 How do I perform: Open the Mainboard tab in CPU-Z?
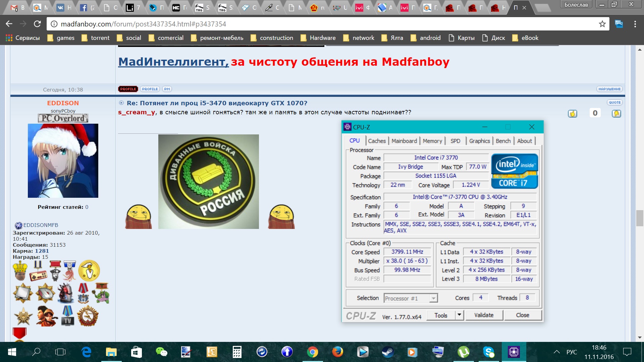(404, 141)
